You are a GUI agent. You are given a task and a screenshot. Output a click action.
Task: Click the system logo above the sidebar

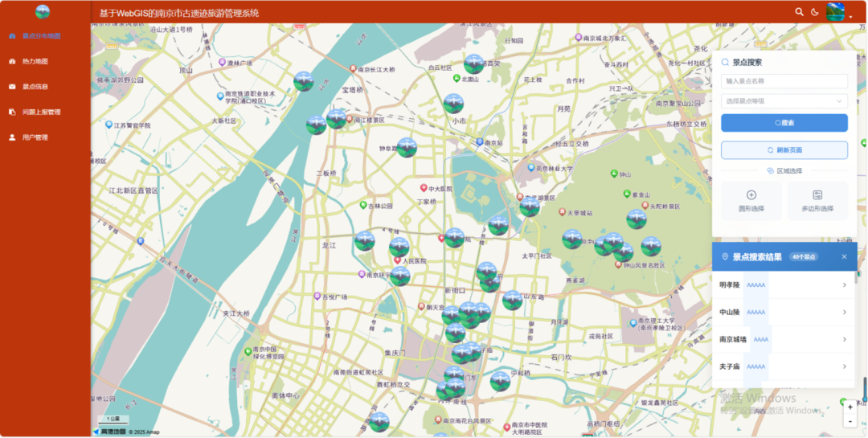(x=42, y=11)
